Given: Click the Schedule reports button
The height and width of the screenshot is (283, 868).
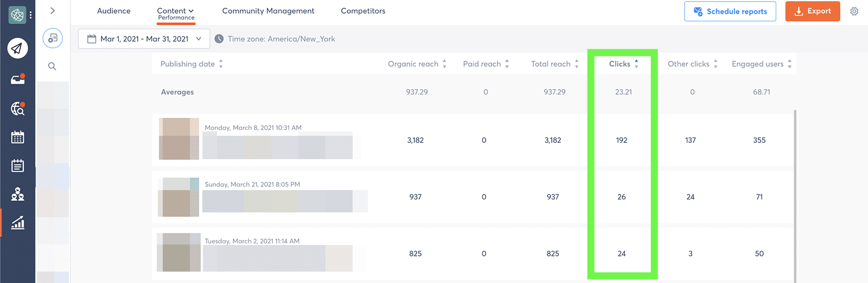Looking at the screenshot, I should point(730,11).
